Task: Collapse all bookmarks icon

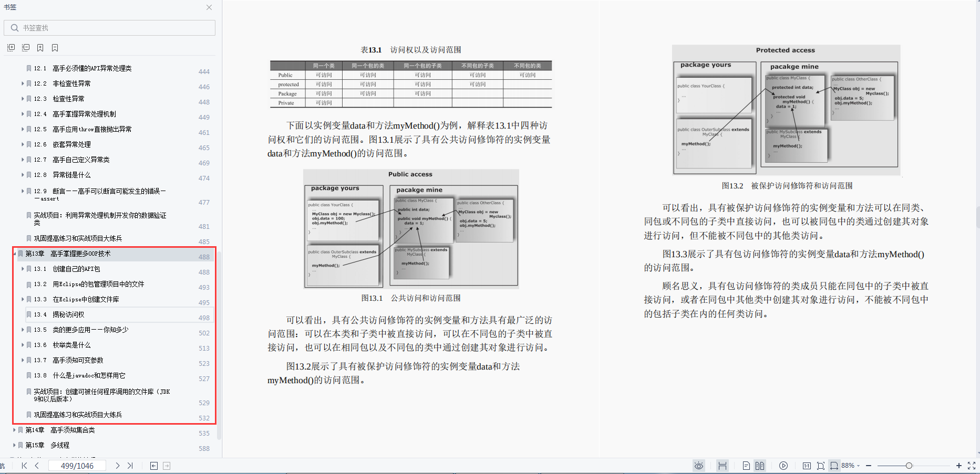Action: (x=25, y=48)
